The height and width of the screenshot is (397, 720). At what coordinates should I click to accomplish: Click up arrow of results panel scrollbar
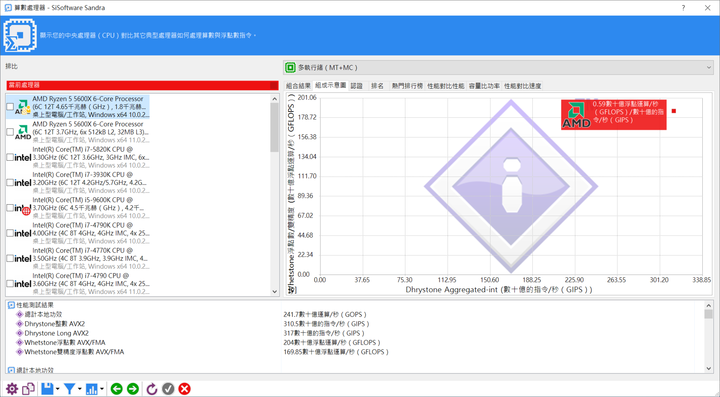click(x=709, y=305)
